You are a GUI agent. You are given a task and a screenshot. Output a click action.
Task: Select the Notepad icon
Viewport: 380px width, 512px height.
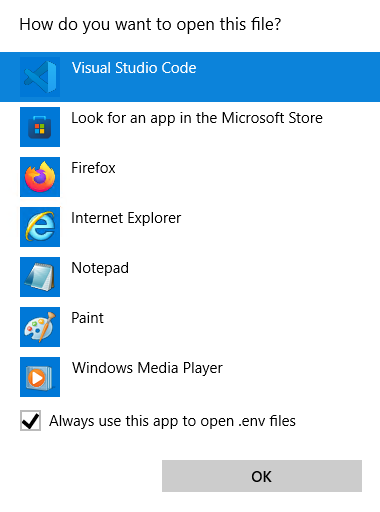tap(40, 277)
